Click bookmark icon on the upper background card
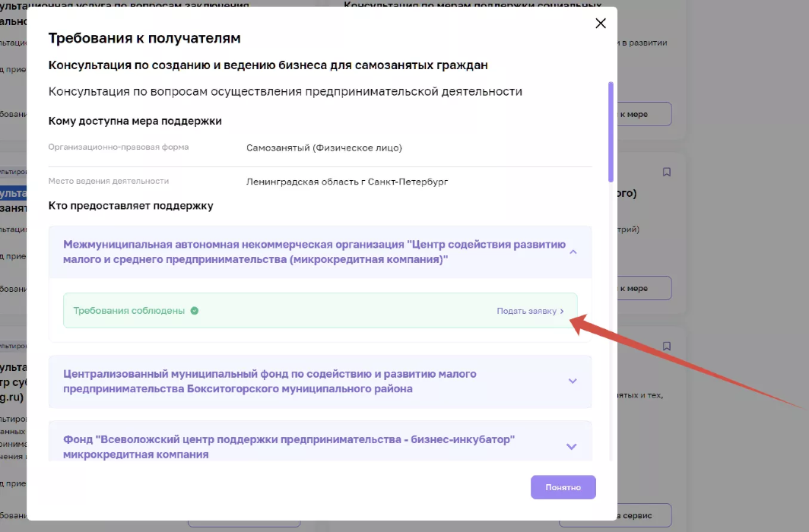This screenshot has height=532, width=809. point(667,172)
